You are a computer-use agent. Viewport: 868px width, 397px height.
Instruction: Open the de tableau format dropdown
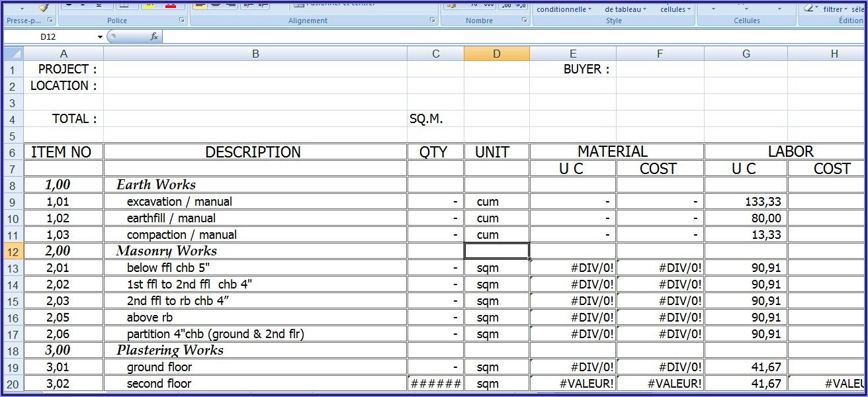(x=625, y=9)
